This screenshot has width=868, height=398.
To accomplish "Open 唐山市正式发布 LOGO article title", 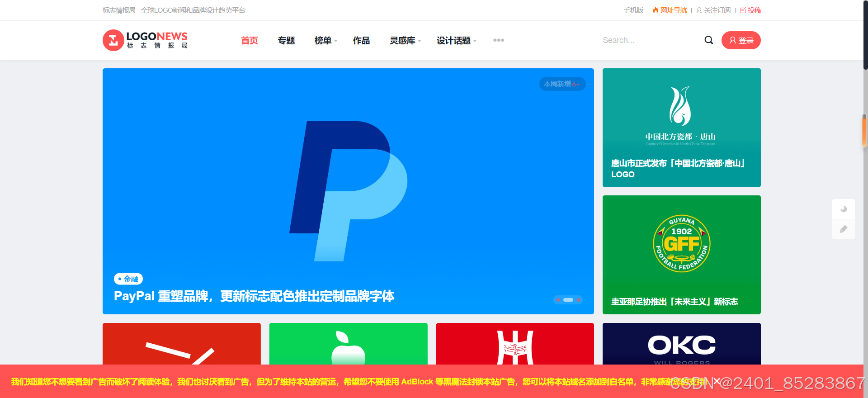I will [x=678, y=169].
